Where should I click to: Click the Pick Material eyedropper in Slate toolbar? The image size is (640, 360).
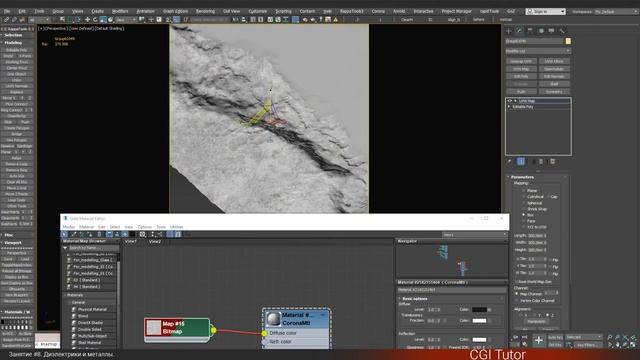tap(73, 234)
